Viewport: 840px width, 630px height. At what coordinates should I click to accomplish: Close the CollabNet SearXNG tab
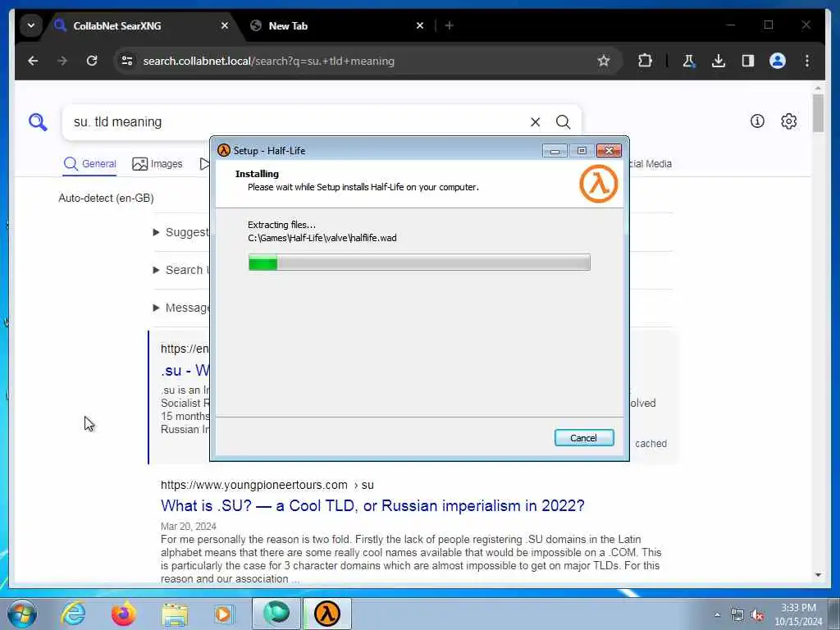[225, 25]
